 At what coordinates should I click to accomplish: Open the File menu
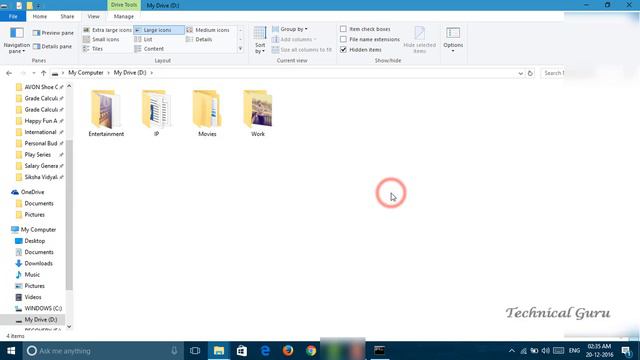tap(13, 16)
